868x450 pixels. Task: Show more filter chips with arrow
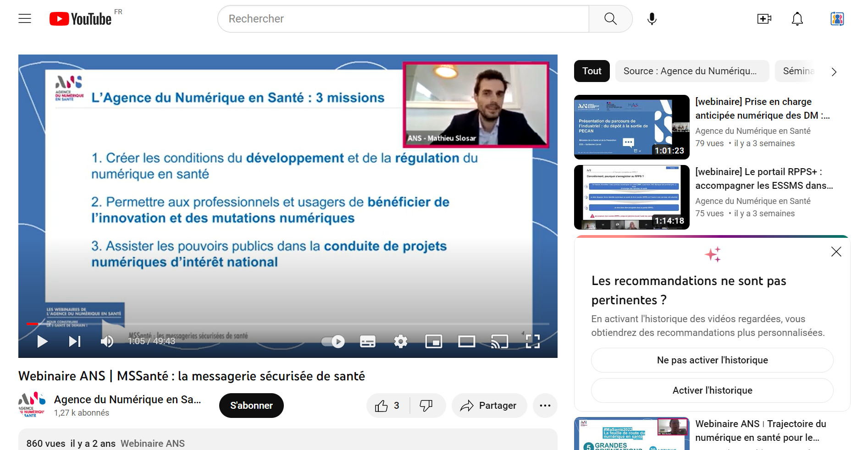tap(834, 71)
